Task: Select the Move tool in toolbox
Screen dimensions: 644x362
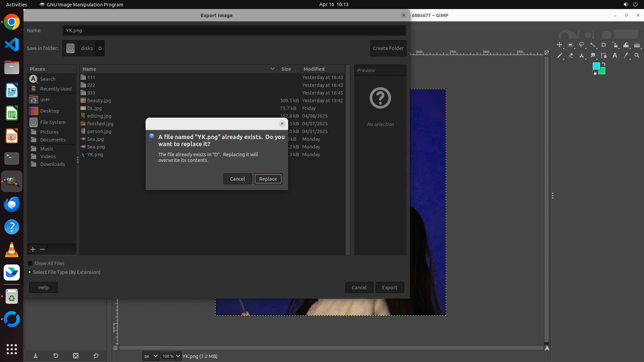Action: tap(559, 45)
